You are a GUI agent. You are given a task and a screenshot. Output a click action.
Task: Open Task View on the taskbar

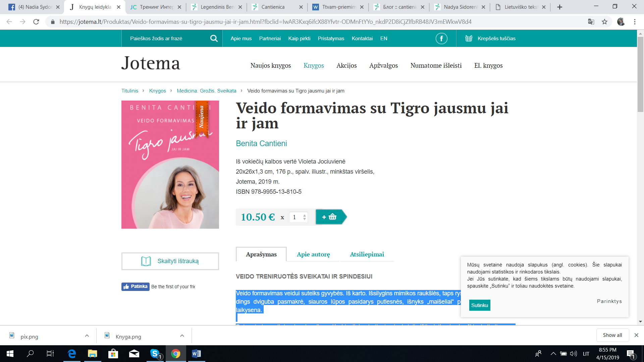(50, 354)
